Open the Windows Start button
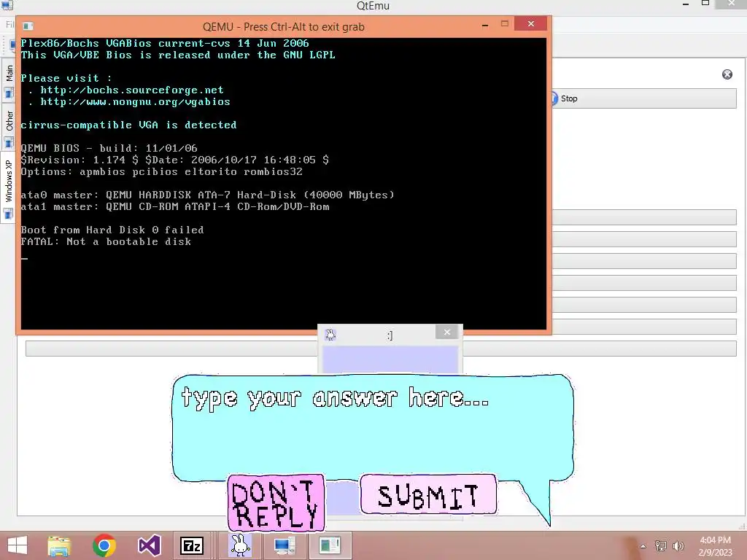Screen dimensions: 747x560 click(18, 545)
